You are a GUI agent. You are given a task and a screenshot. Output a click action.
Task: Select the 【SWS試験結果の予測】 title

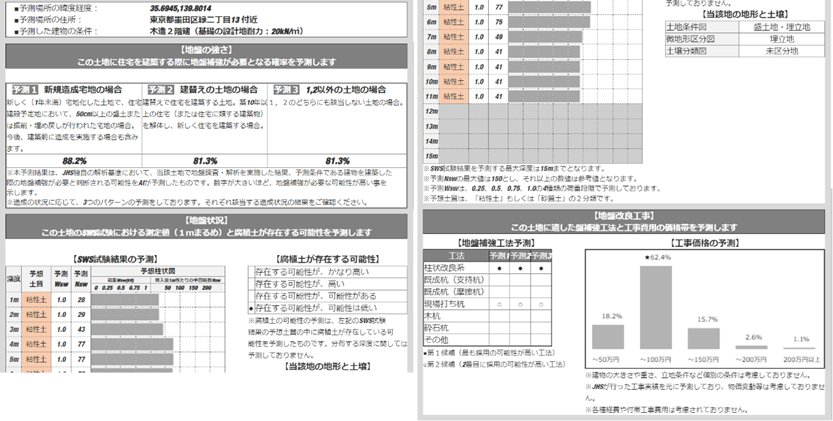pos(115,259)
